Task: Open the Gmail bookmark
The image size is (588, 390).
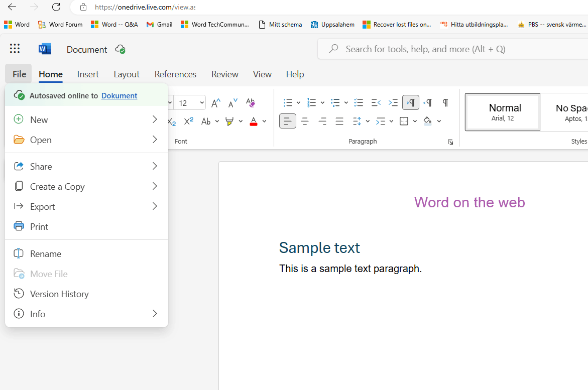Action: tap(159, 25)
